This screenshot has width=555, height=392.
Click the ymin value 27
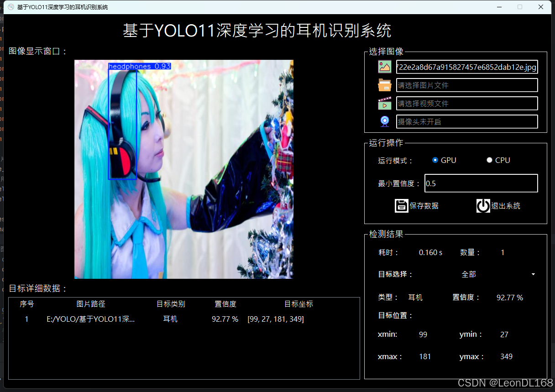[504, 335]
